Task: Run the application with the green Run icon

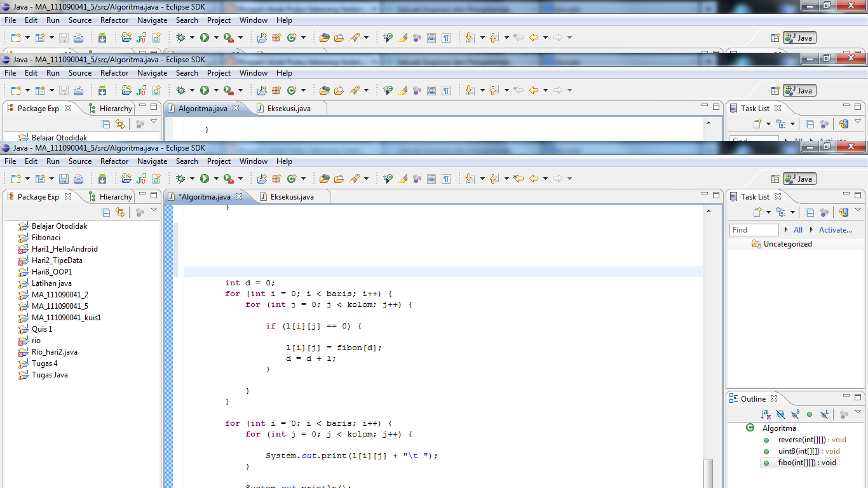Action: pyautogui.click(x=205, y=179)
